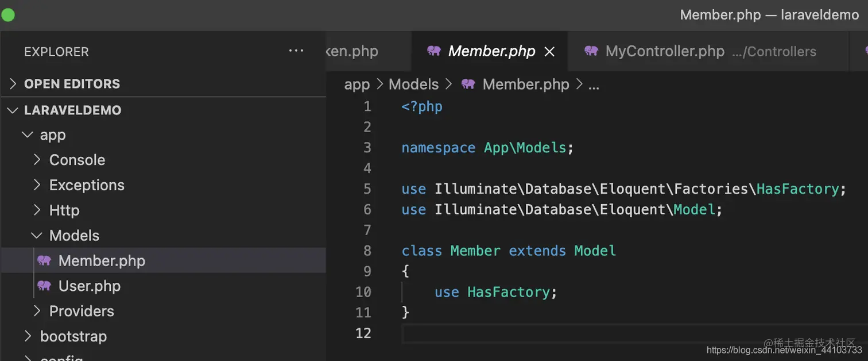This screenshot has width=868, height=361.
Task: Click the elephant icon on the MyController.php tab
Action: 591,51
